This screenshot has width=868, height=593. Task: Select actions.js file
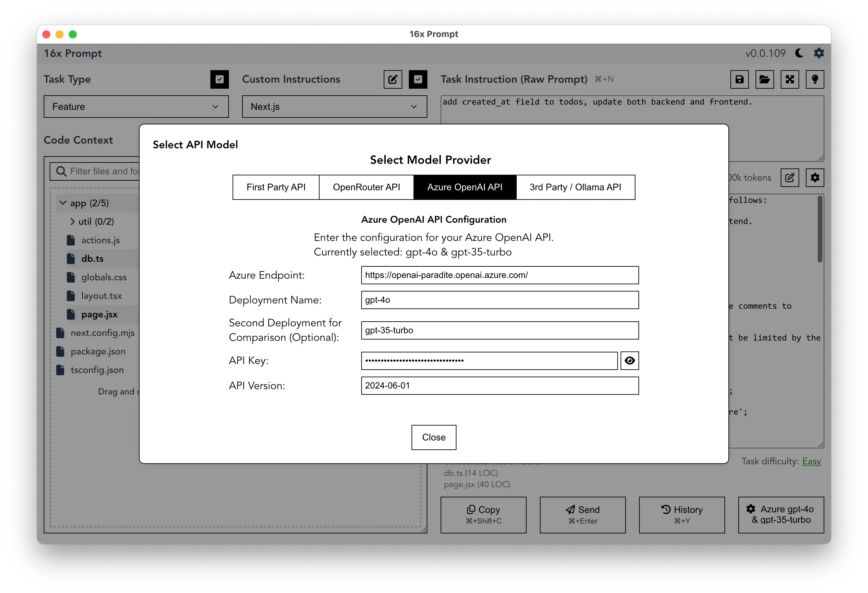click(100, 240)
